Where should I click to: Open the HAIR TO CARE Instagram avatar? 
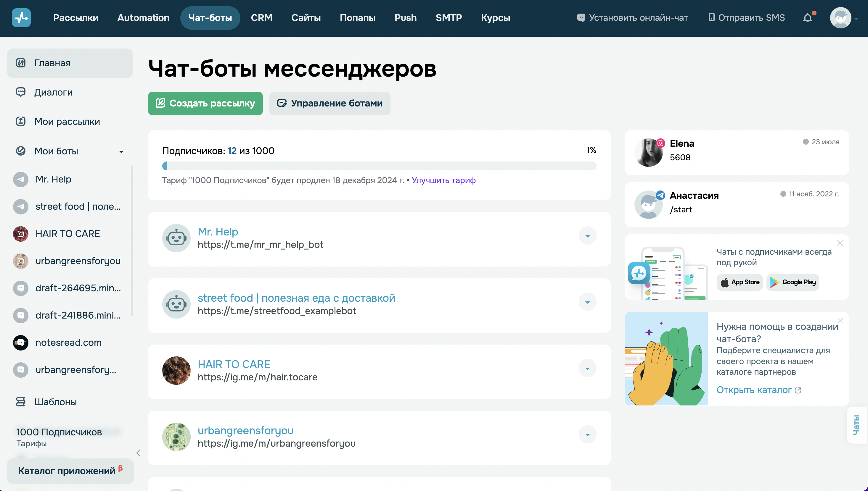(x=21, y=233)
